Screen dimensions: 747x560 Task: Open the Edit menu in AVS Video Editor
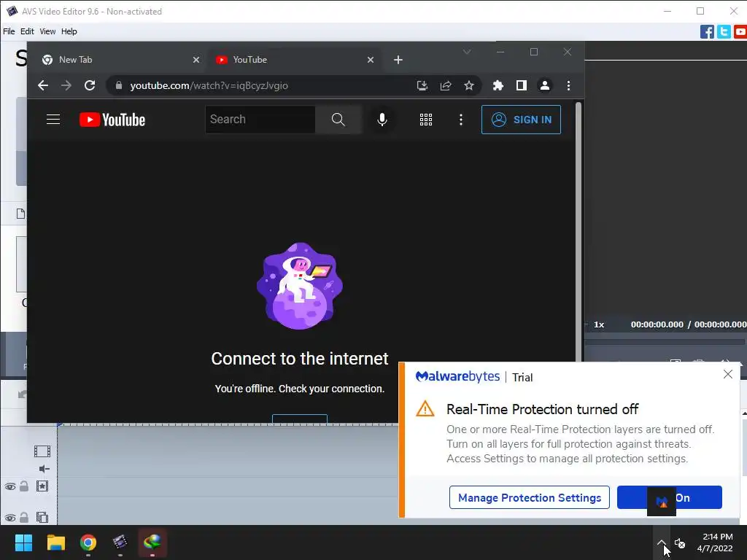click(x=27, y=31)
